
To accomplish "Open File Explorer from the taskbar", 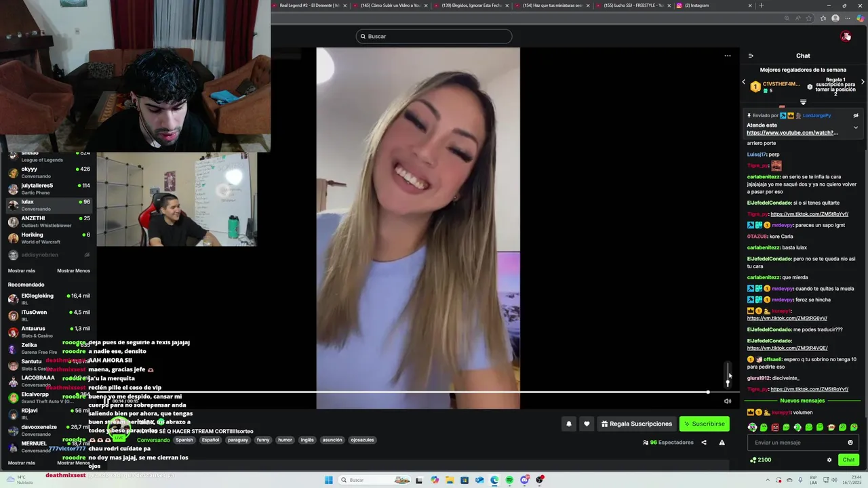I will [449, 480].
